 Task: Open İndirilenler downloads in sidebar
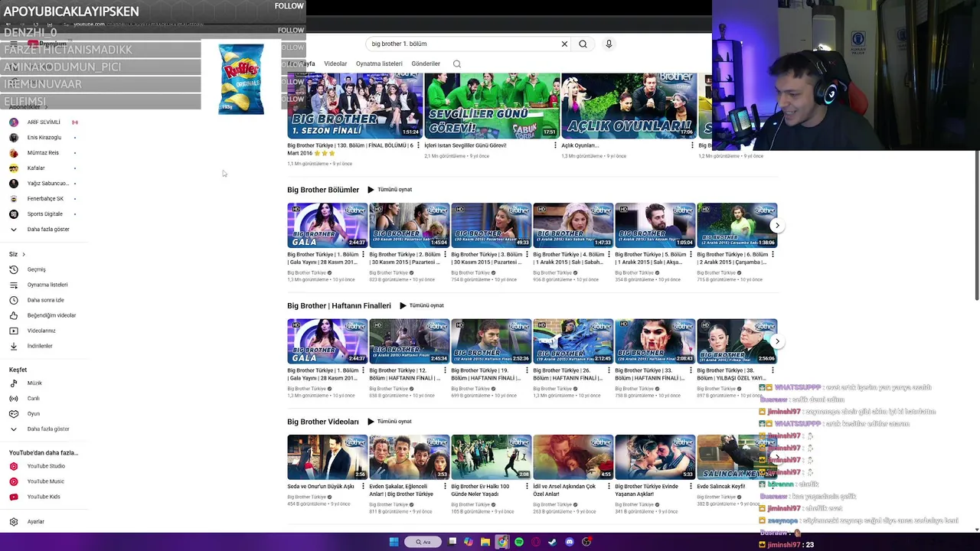coord(31,346)
